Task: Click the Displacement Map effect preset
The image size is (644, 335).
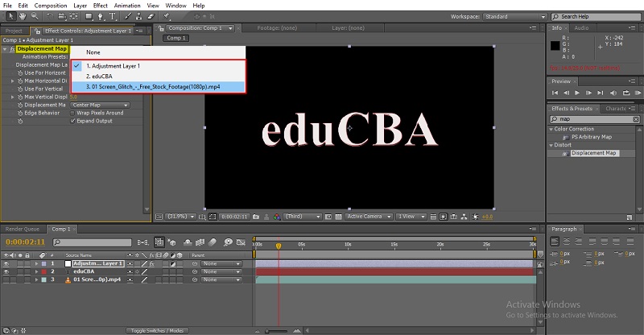Action: [593, 153]
